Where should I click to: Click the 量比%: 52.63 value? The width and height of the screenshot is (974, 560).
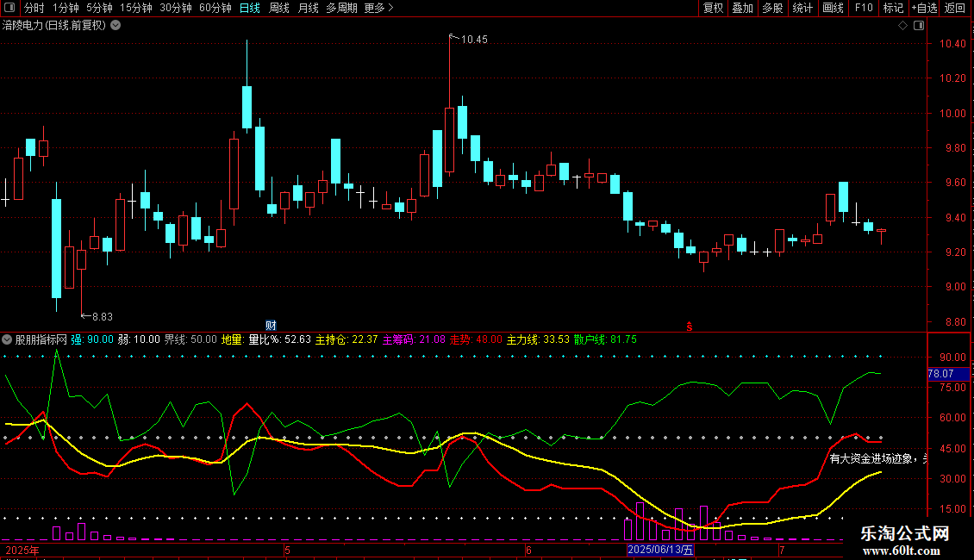tap(279, 339)
